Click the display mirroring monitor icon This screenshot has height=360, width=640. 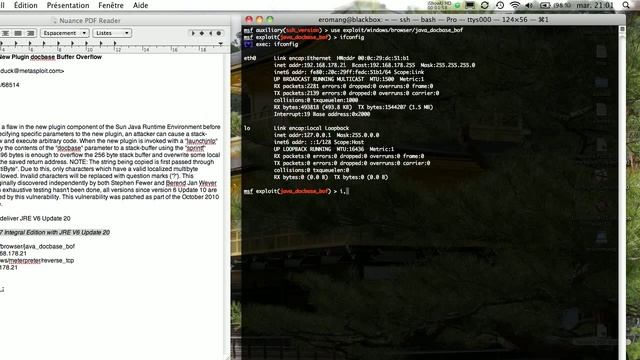tap(470, 5)
